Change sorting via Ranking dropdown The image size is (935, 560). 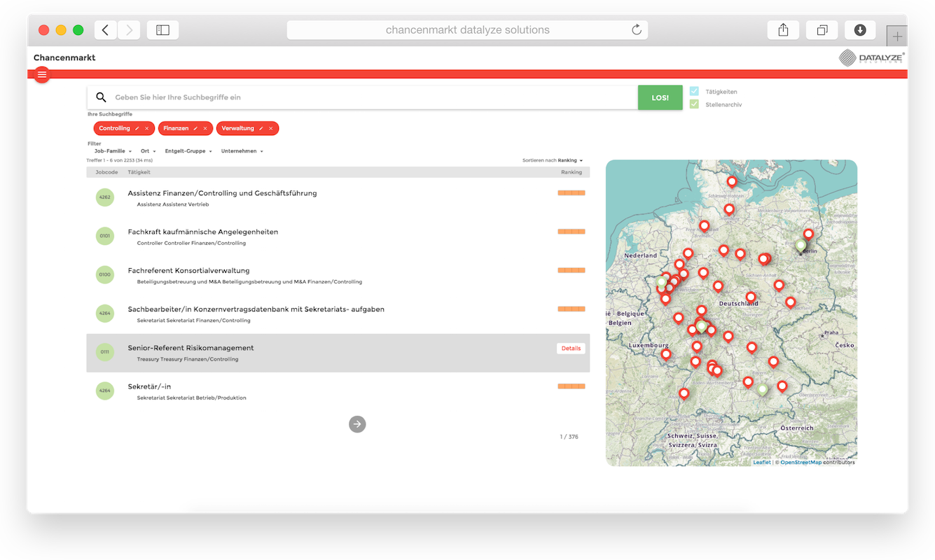click(570, 160)
